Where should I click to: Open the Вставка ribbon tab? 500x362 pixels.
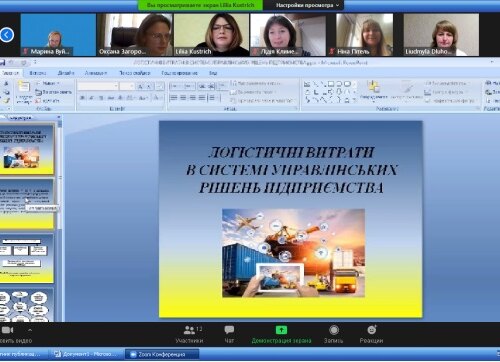(38, 73)
